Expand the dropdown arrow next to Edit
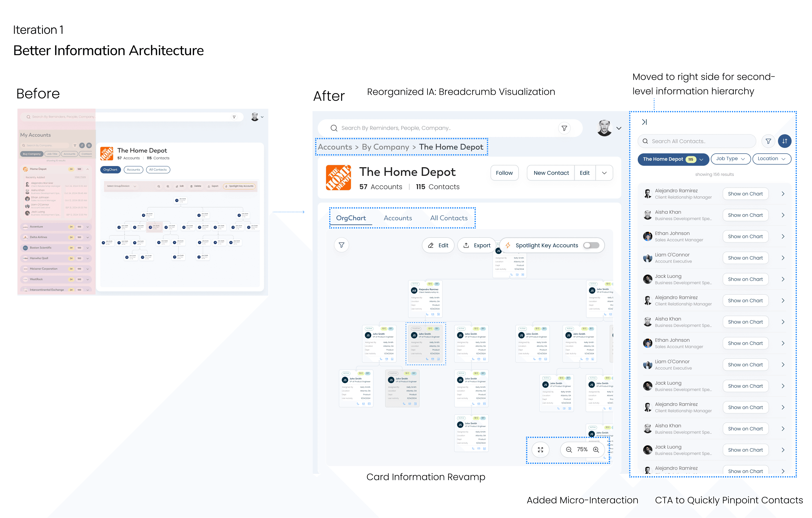The width and height of the screenshot is (812, 518). pos(604,173)
